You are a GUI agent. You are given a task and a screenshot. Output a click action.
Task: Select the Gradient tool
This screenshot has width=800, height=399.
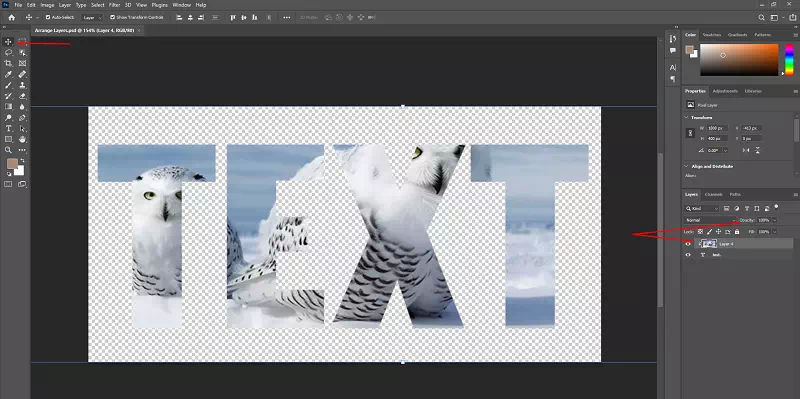(8, 107)
